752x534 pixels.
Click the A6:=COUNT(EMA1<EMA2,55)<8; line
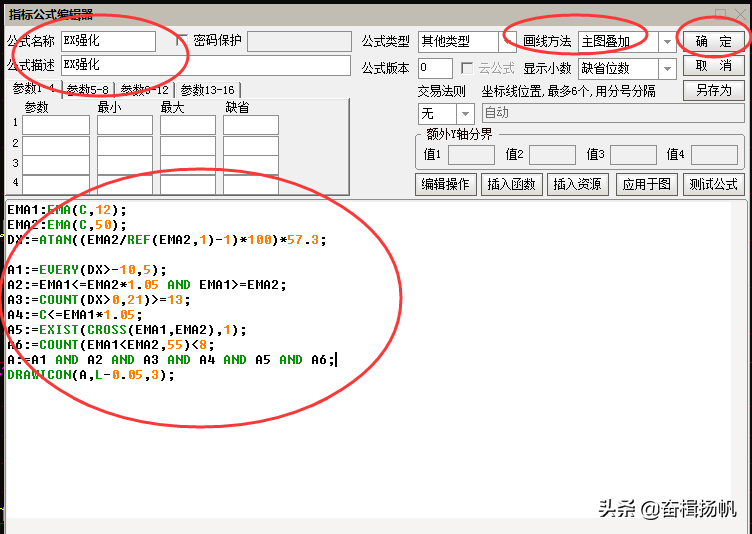(111, 344)
